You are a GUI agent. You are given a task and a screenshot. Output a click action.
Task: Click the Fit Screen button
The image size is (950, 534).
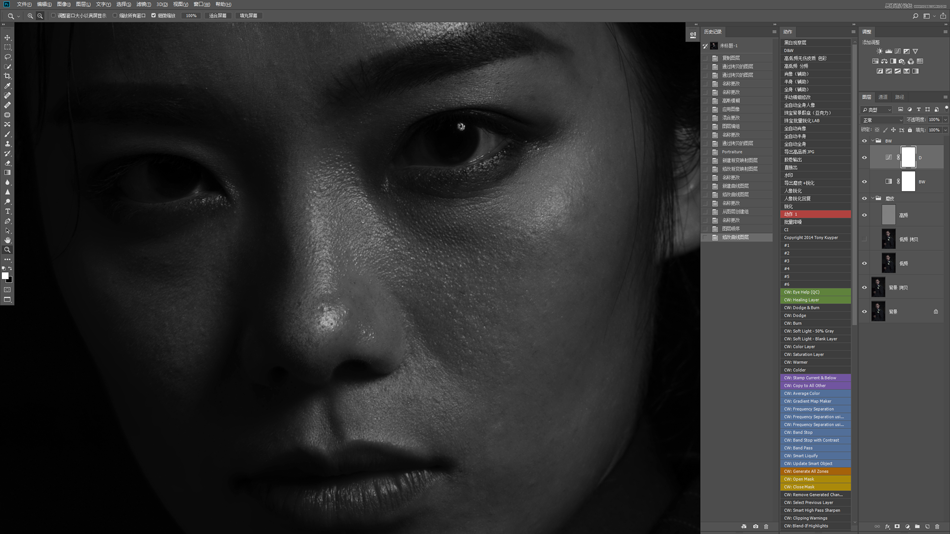pyautogui.click(x=218, y=16)
